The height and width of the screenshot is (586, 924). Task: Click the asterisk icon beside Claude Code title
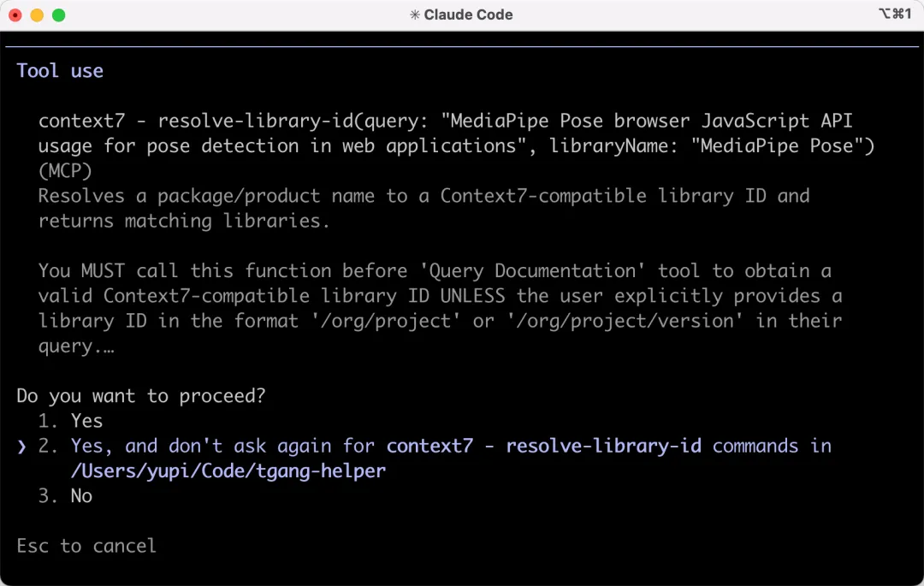(x=415, y=15)
